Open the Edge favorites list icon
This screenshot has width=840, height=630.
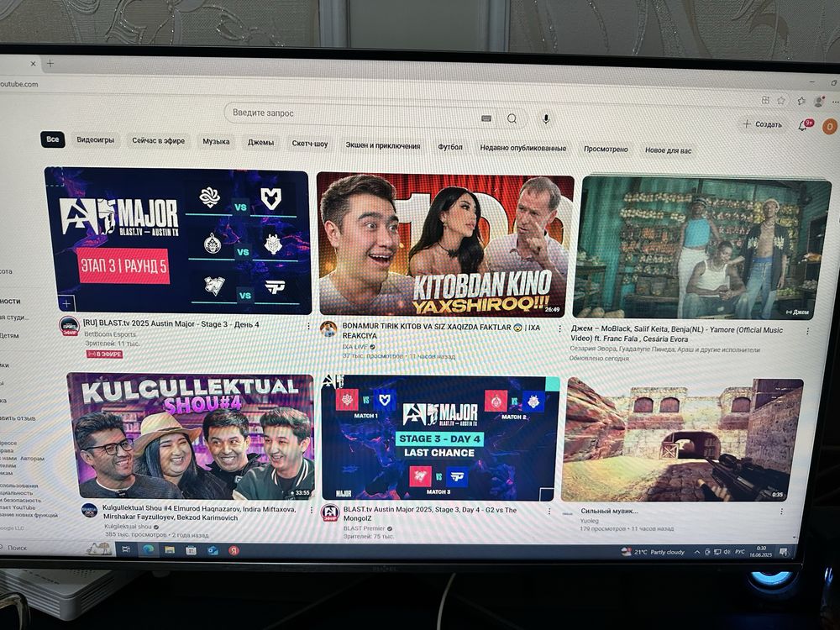(x=801, y=101)
